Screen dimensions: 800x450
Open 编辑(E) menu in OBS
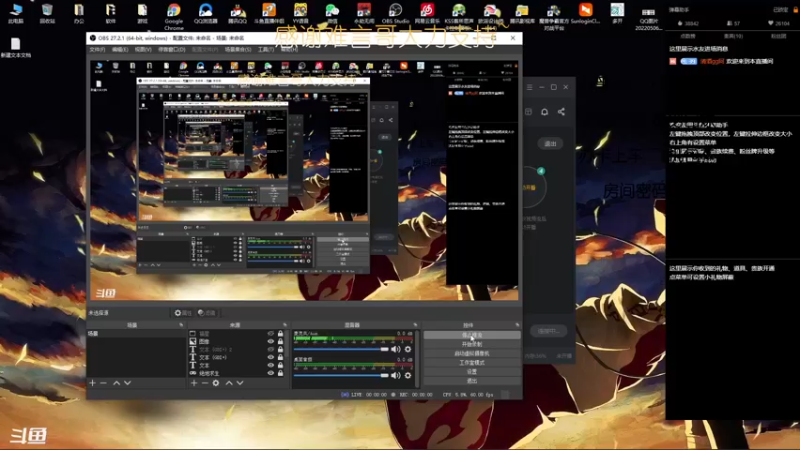tap(120, 49)
